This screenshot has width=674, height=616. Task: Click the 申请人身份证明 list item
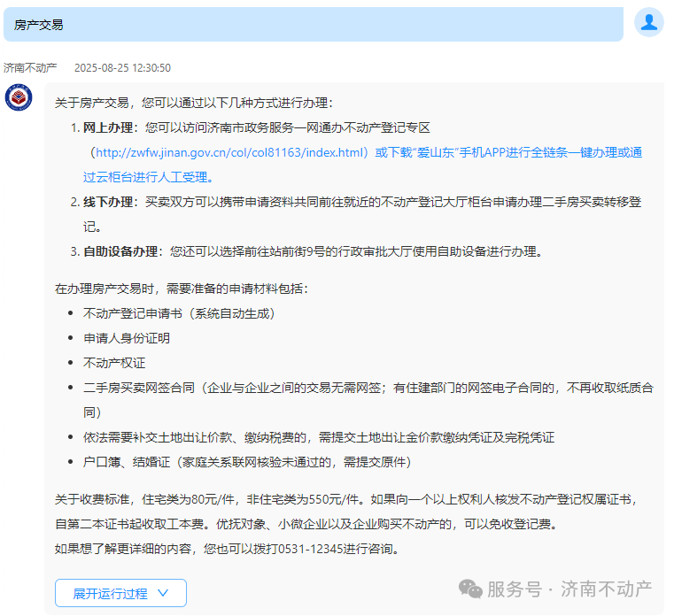pyautogui.click(x=127, y=338)
